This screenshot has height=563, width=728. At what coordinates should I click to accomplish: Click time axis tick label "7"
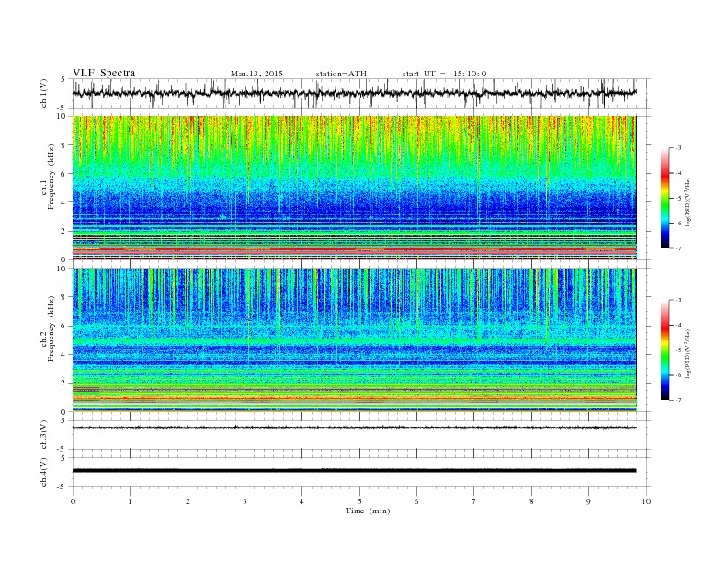tap(473, 501)
